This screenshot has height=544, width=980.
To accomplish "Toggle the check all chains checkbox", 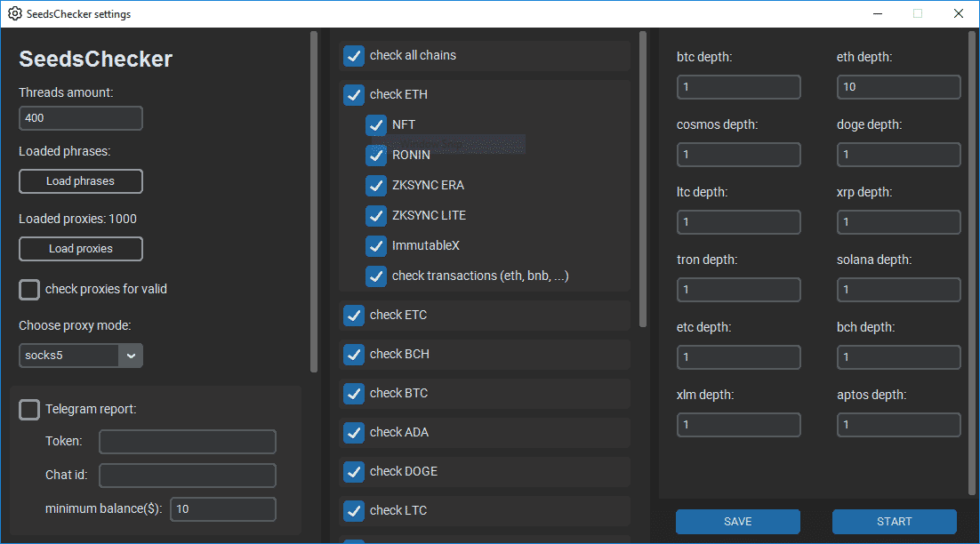I will 353,56.
